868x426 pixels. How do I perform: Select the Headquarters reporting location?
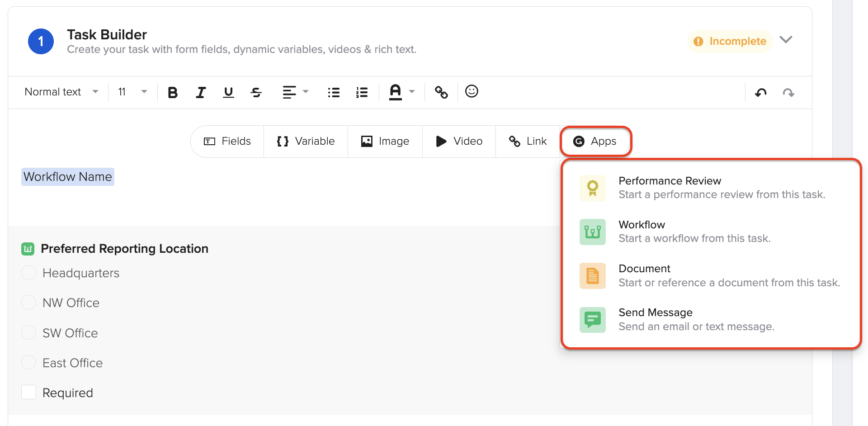tap(28, 272)
